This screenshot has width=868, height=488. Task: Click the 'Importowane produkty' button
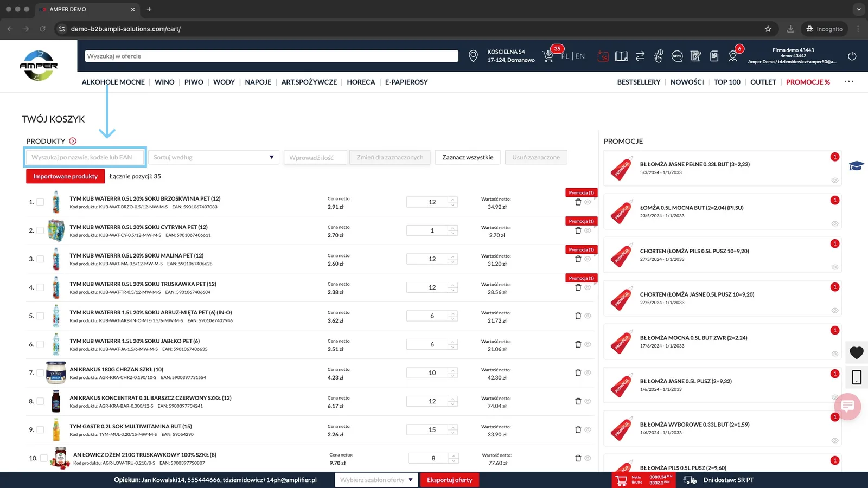coord(66,176)
